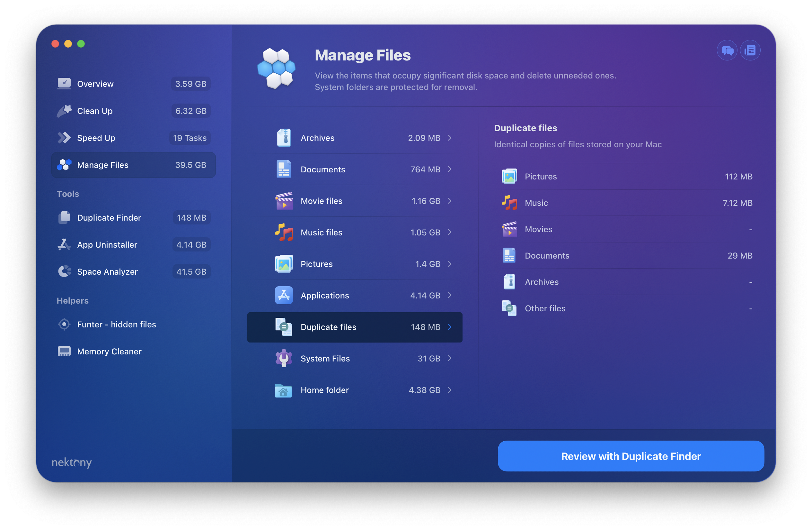812x530 pixels.
Task: Click the Speed Up arrows icon
Action: [x=65, y=138]
